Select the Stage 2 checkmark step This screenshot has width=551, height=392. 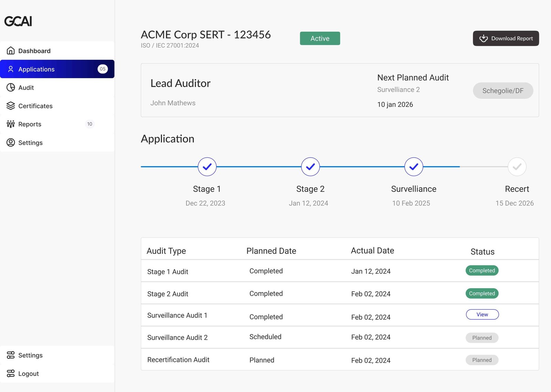click(x=310, y=167)
